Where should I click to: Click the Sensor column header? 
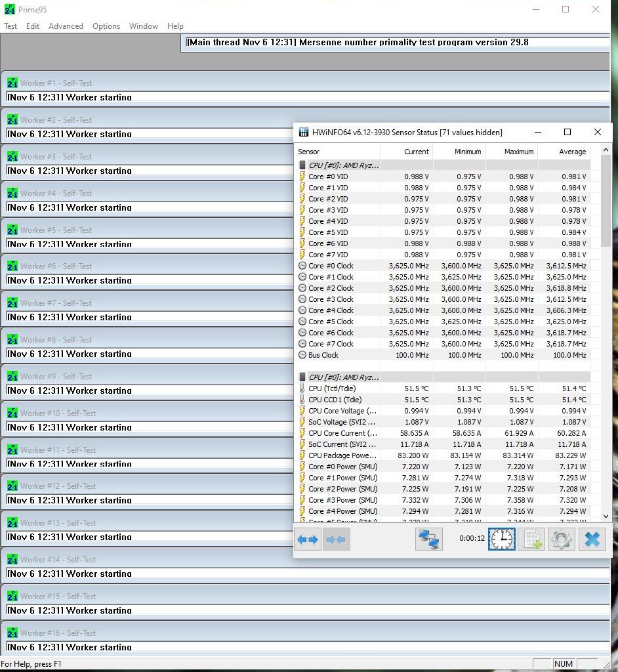[337, 152]
